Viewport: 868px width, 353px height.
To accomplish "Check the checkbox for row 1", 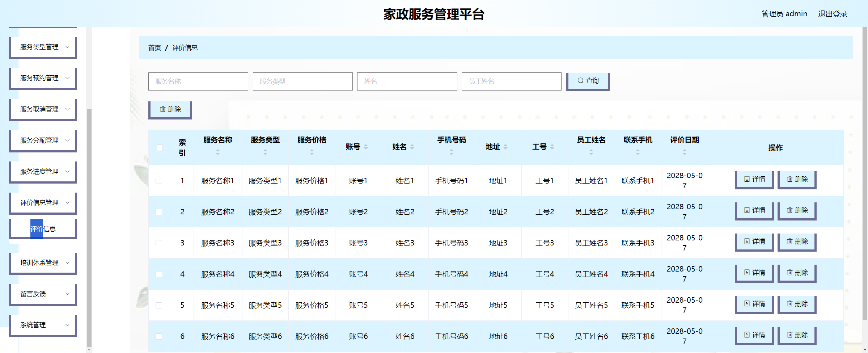I will tap(159, 181).
